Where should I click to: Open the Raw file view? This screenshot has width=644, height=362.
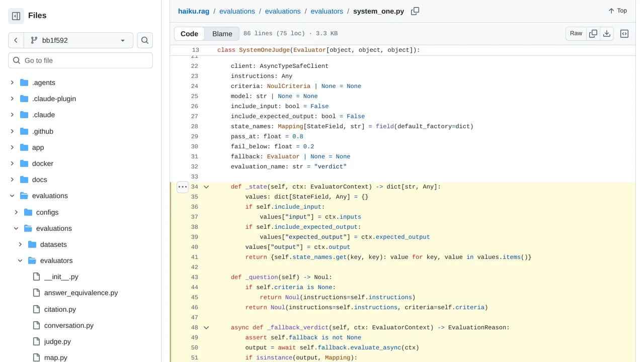click(x=576, y=34)
